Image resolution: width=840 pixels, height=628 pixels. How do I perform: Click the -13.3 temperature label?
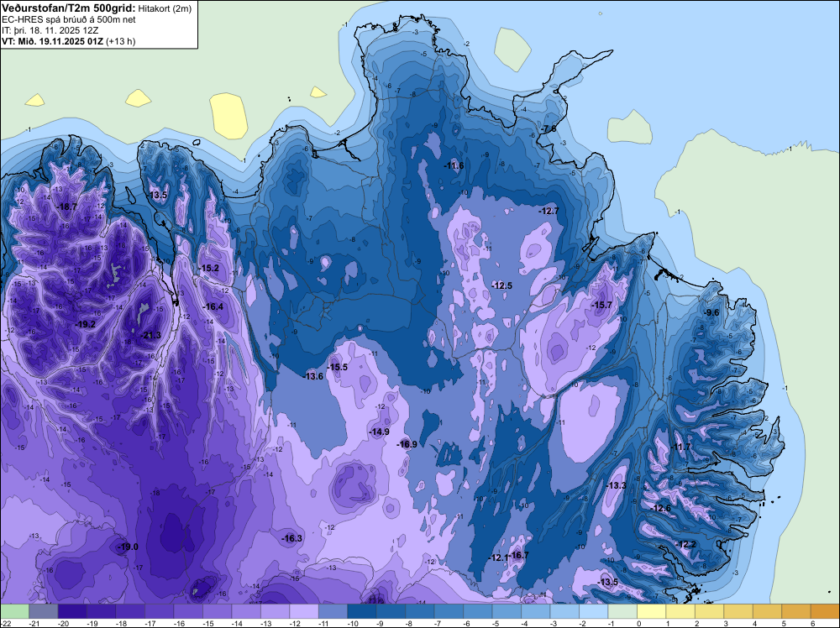(616, 485)
